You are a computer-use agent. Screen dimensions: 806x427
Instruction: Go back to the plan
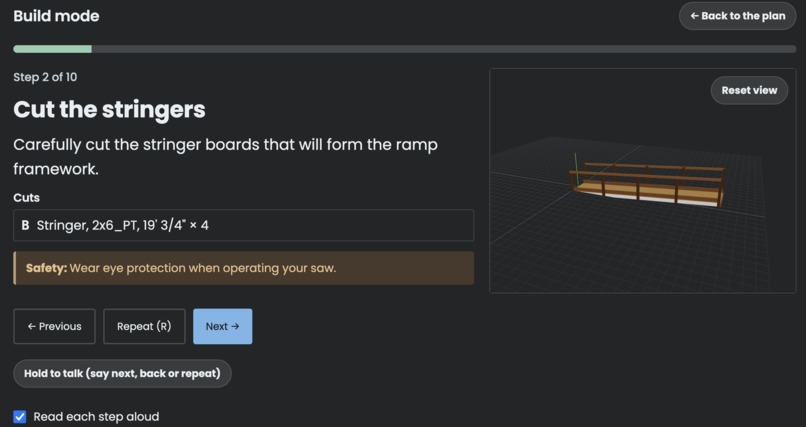[x=737, y=16]
